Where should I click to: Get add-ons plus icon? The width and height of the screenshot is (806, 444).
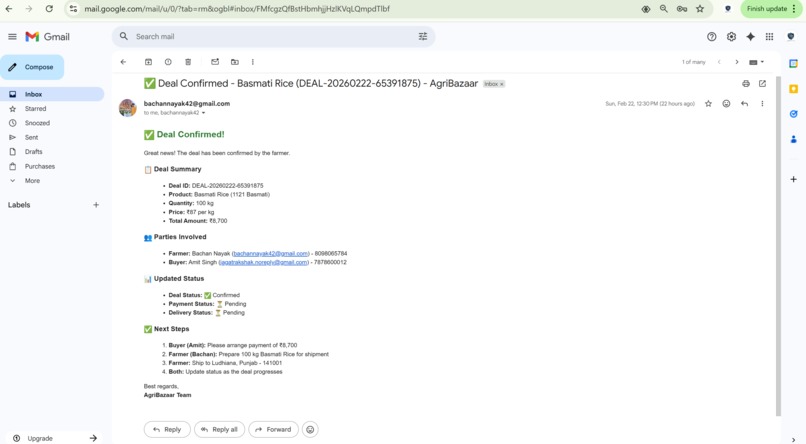[794, 179]
